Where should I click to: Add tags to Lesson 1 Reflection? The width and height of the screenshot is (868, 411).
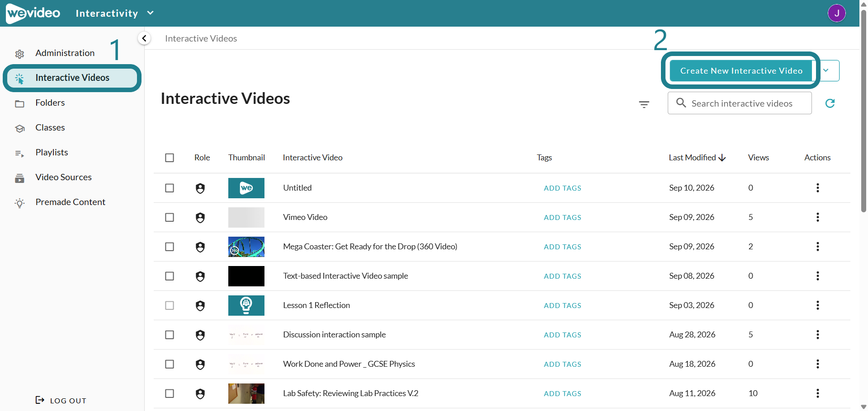562,306
